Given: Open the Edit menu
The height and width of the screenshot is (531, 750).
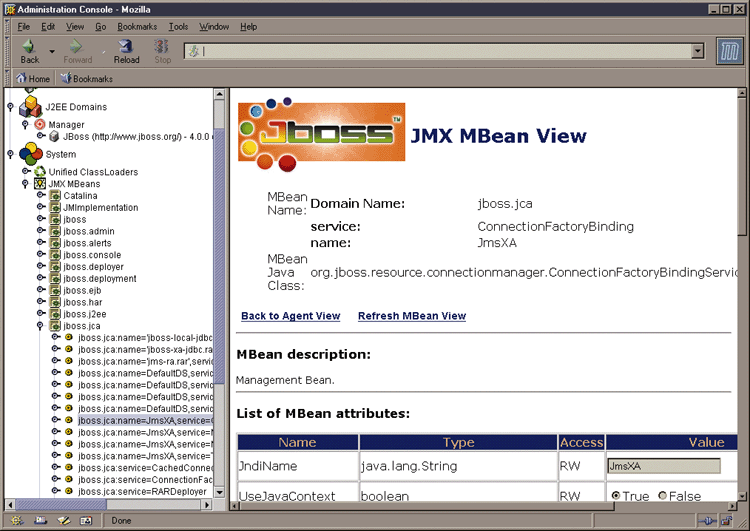Looking at the screenshot, I should (48, 27).
